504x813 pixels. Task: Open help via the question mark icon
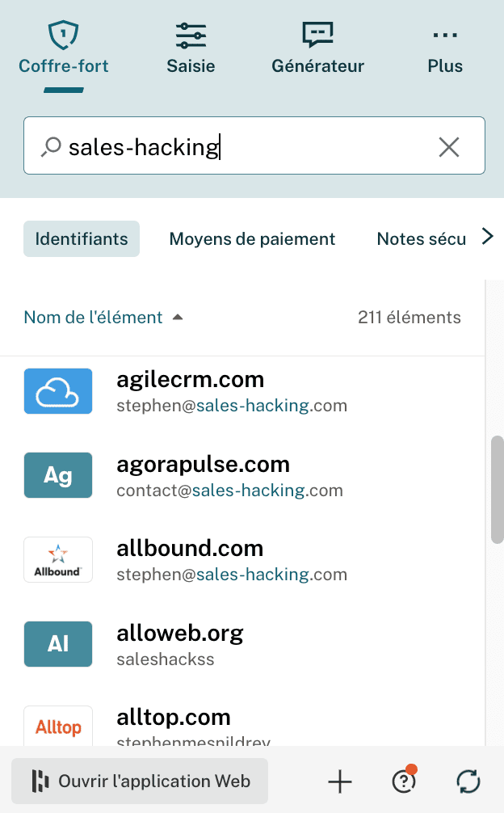(403, 781)
